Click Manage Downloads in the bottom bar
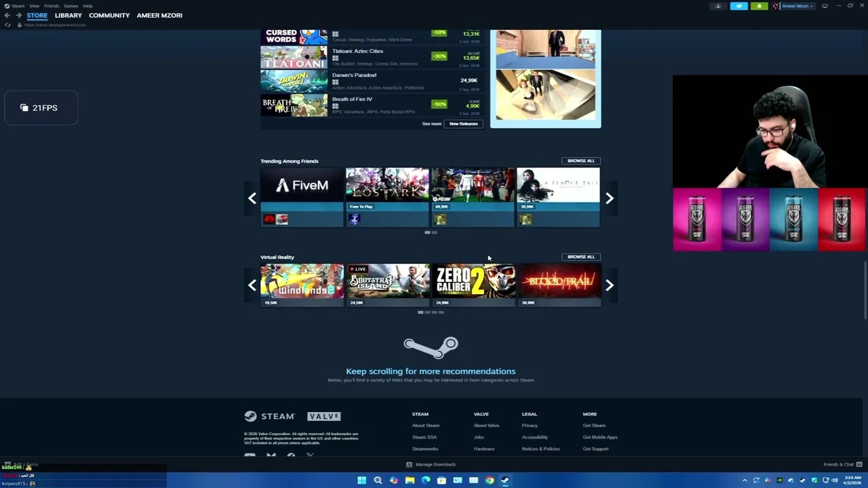The height and width of the screenshot is (488, 868). point(431,464)
